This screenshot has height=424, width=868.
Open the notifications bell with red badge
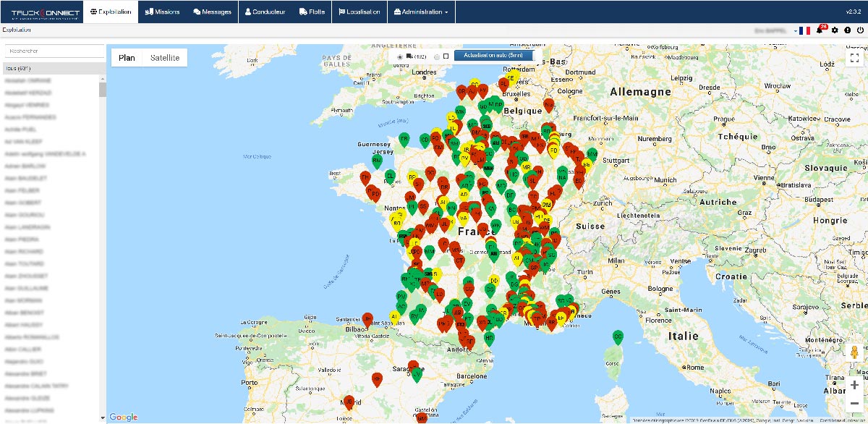[820, 30]
